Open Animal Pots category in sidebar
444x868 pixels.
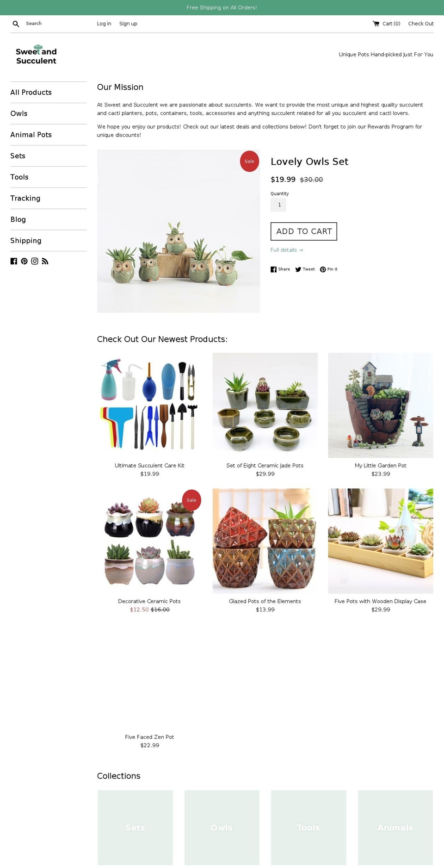pyautogui.click(x=31, y=135)
